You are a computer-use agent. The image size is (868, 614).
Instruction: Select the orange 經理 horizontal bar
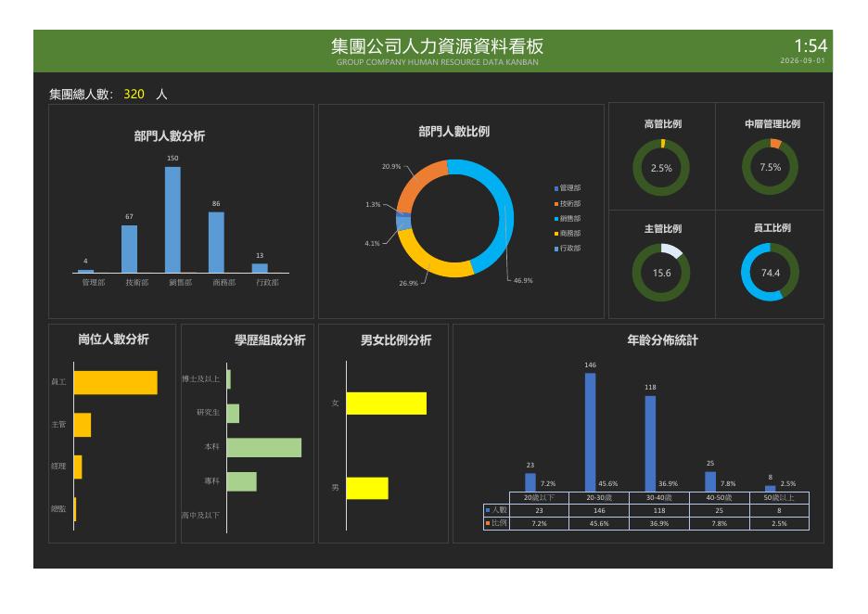click(78, 467)
